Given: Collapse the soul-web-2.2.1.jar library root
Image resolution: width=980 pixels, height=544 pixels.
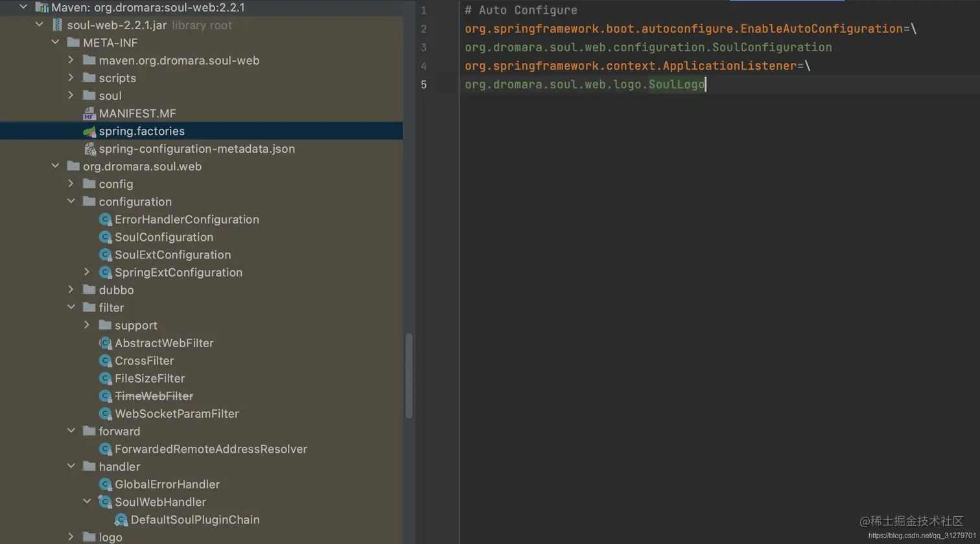Looking at the screenshot, I should [40, 25].
